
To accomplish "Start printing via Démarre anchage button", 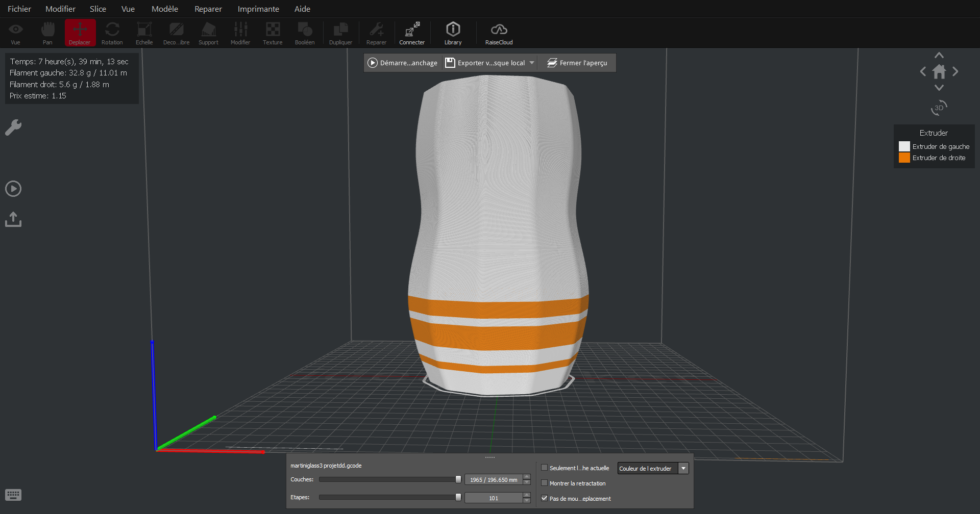I will click(402, 62).
